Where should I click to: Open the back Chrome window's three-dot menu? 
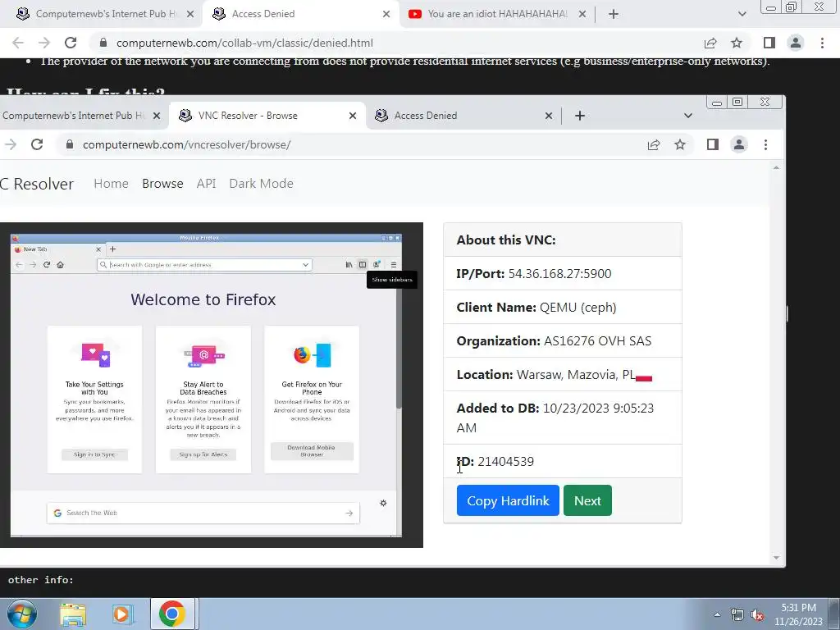click(x=822, y=43)
